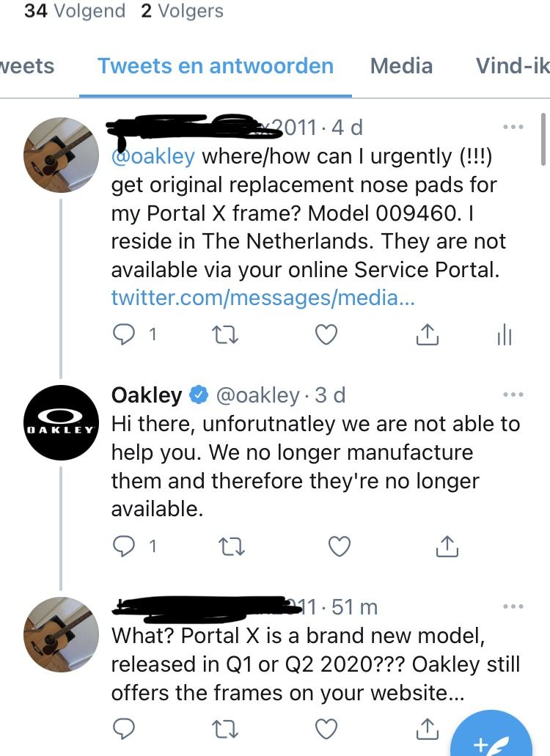Viewport: 550px width, 756px height.
Task: Open more options menu on Oakley's tweet
Action: [513, 394]
